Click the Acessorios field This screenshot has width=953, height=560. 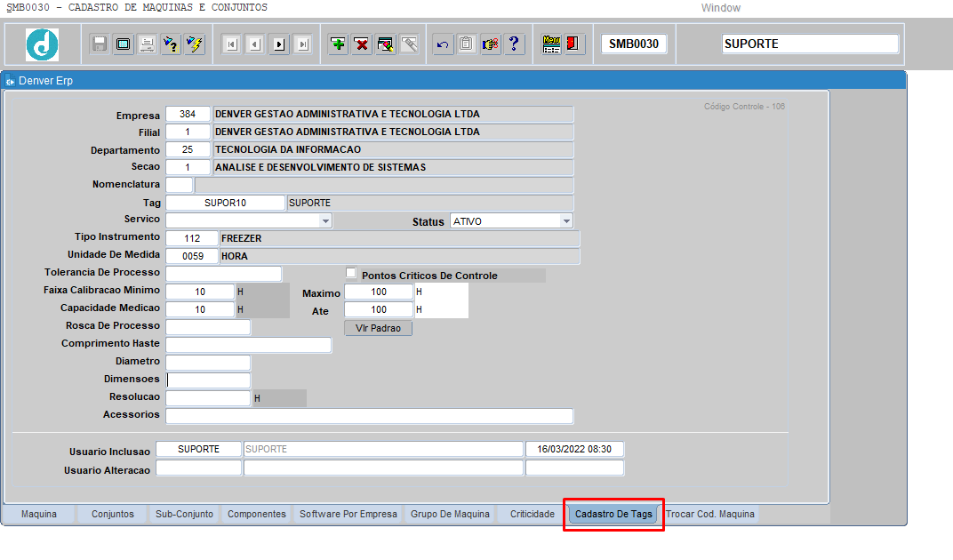(370, 416)
